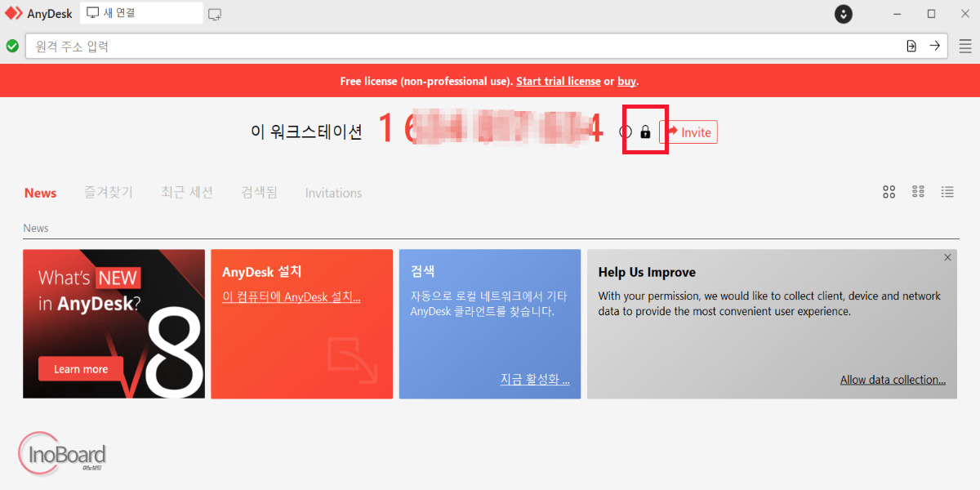Image resolution: width=980 pixels, height=490 pixels.
Task: Click the green connection status checkmark
Action: 12,46
